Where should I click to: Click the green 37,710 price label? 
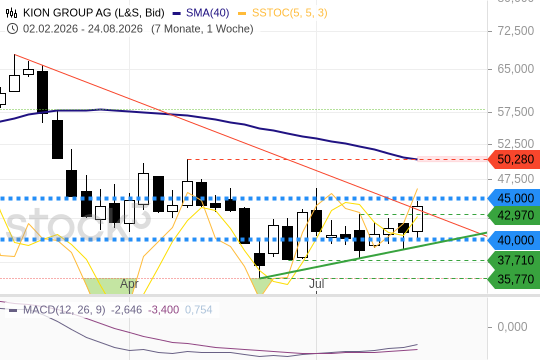pyautogui.click(x=514, y=260)
